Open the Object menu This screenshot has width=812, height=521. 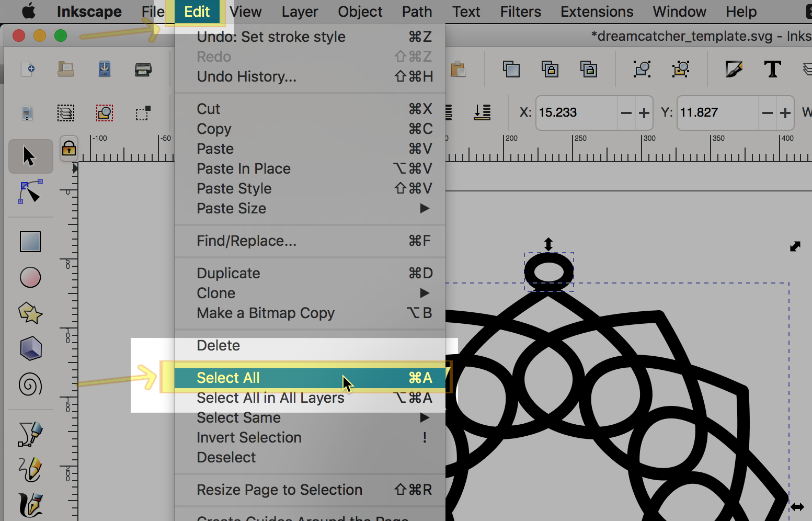tap(360, 12)
